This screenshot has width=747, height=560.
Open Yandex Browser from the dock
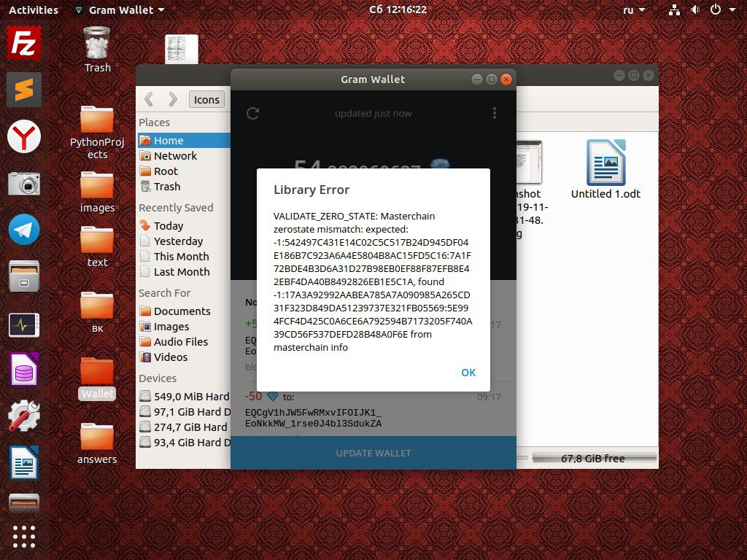[x=24, y=136]
